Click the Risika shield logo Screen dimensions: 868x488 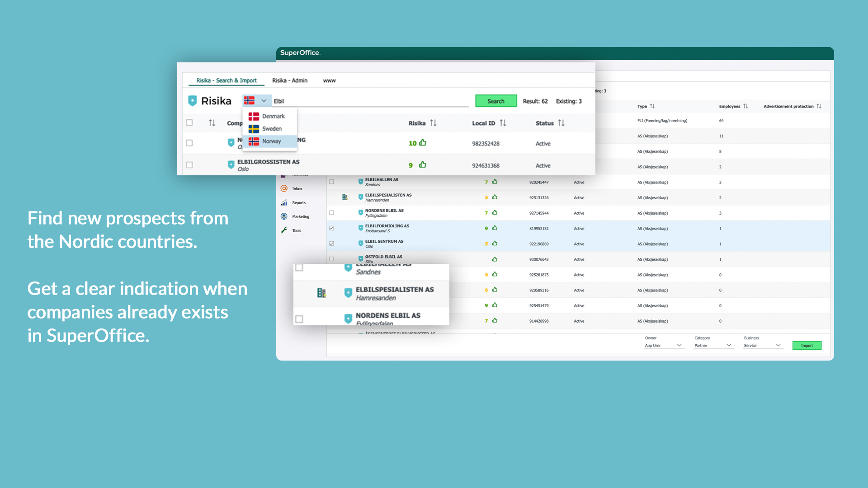[x=193, y=101]
